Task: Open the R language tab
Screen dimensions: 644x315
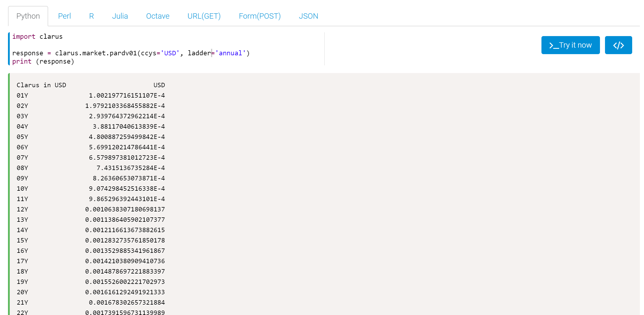Action: pyautogui.click(x=92, y=16)
